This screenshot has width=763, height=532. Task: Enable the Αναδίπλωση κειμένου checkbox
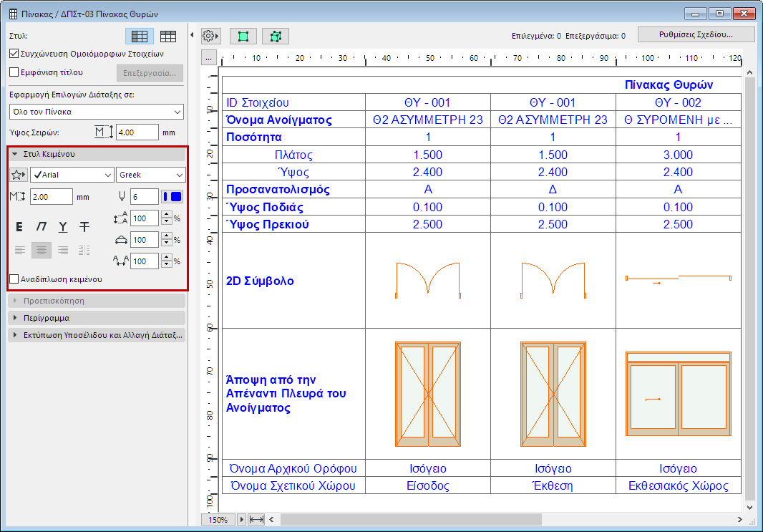pos(14,279)
